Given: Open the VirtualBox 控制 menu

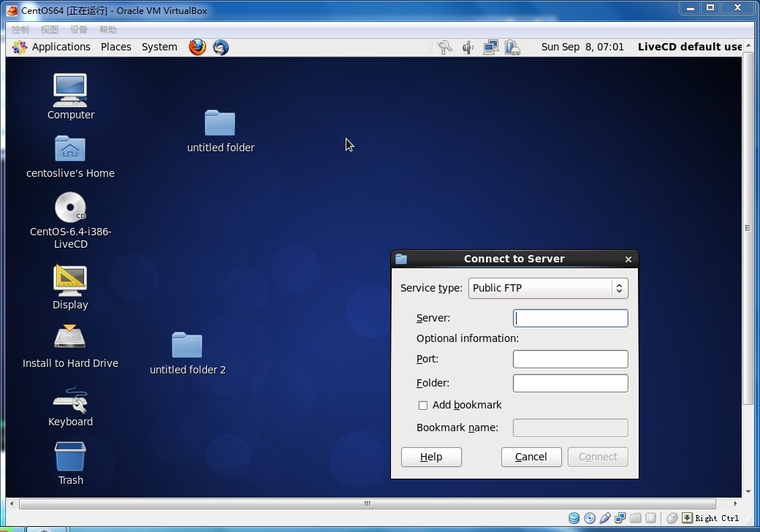Looking at the screenshot, I should point(20,29).
